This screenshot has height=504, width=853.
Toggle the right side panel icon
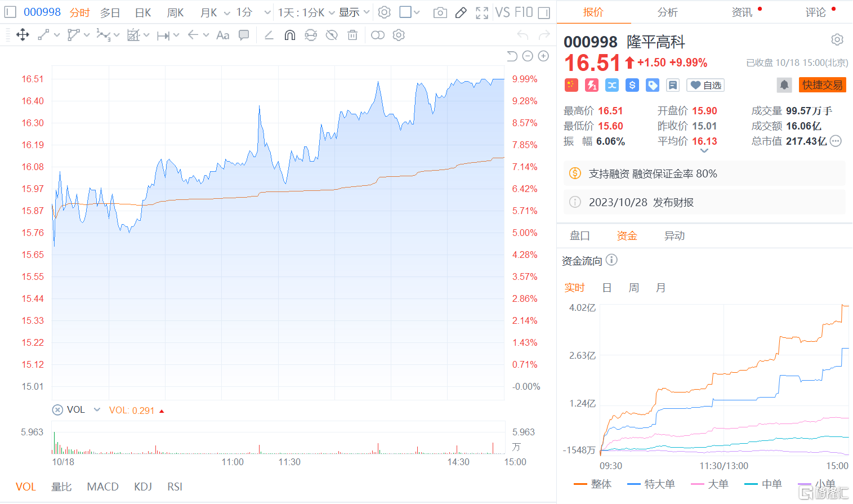click(x=544, y=12)
